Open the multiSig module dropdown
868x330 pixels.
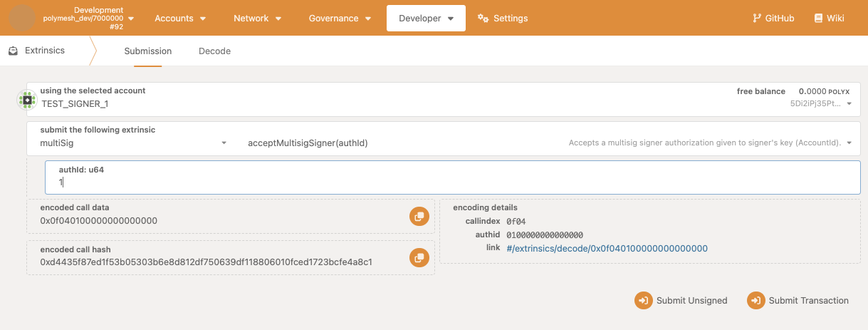(132, 143)
